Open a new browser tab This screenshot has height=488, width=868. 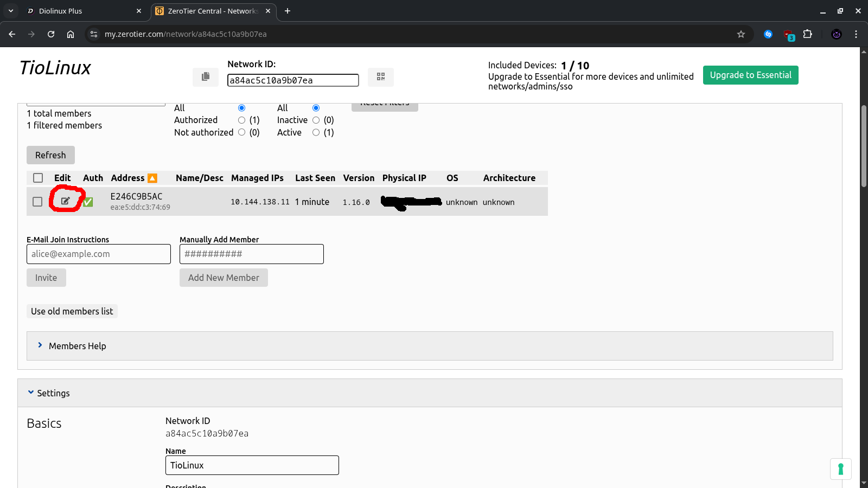click(x=288, y=11)
